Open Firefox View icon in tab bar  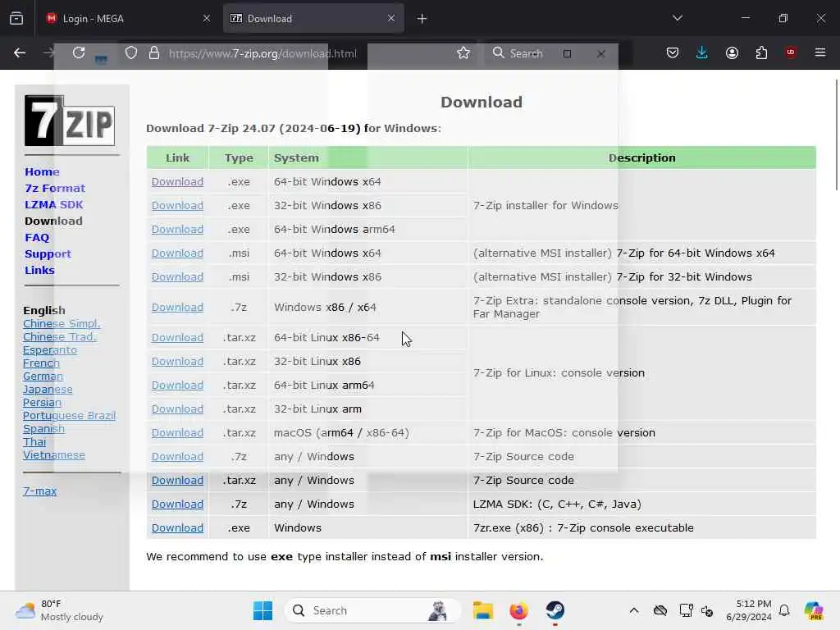tap(16, 18)
